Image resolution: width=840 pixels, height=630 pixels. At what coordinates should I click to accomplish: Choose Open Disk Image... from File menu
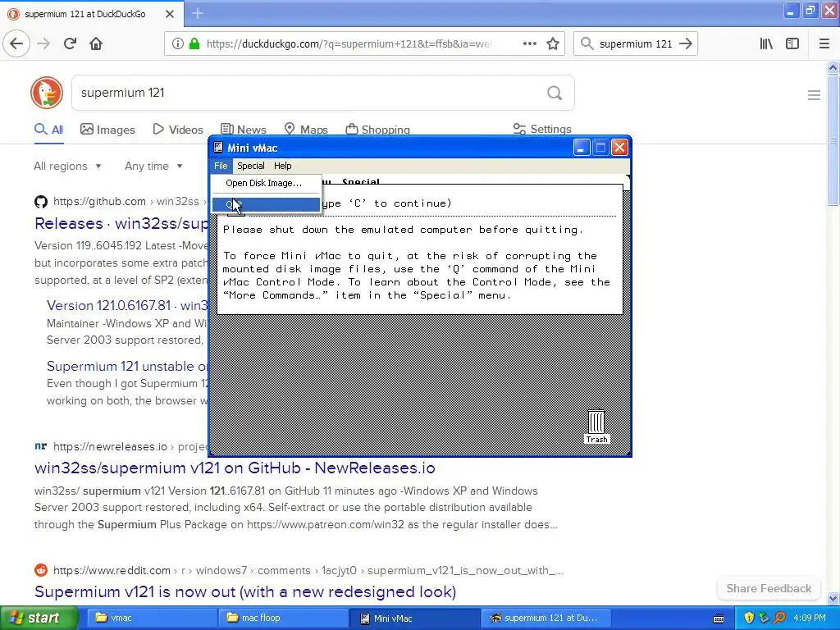click(x=267, y=183)
